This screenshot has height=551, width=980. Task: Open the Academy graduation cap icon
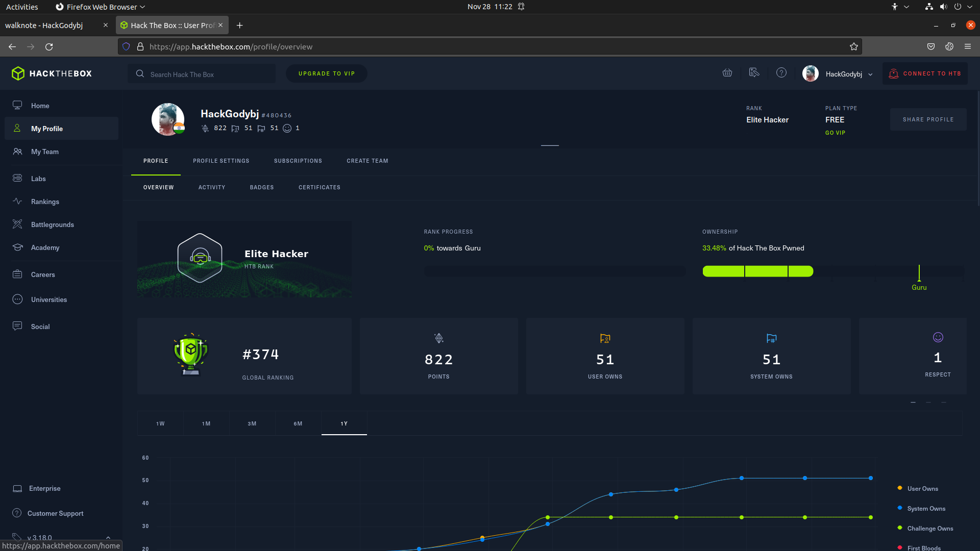(17, 247)
